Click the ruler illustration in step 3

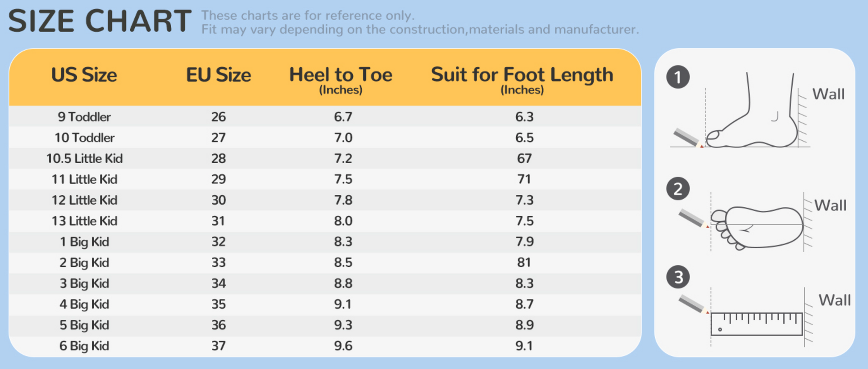point(756,324)
